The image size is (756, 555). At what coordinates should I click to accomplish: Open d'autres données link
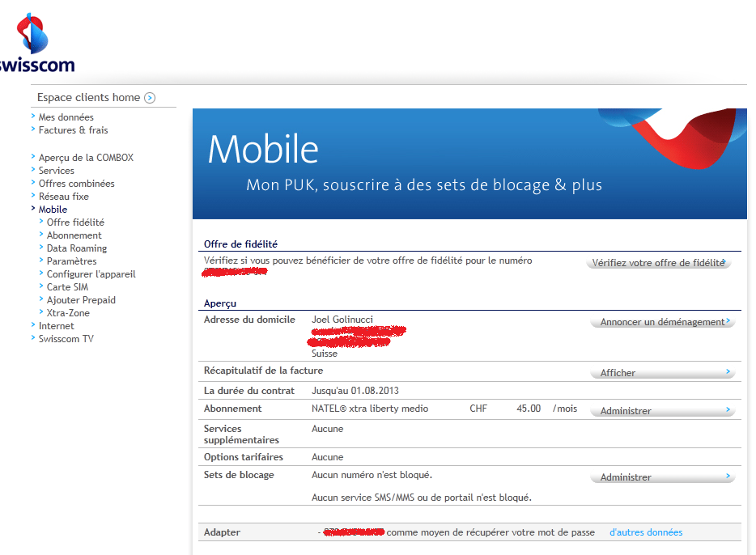tap(645, 532)
